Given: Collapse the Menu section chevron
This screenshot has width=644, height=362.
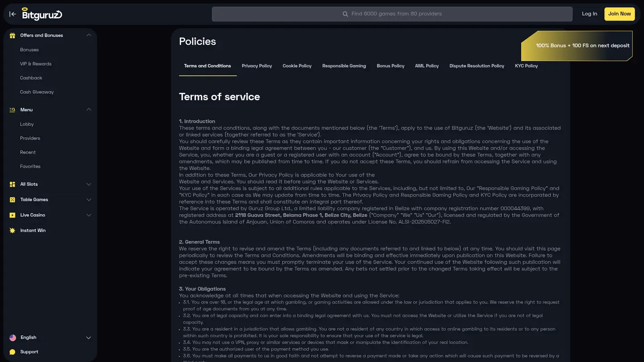Looking at the screenshot, I should click(x=89, y=109).
